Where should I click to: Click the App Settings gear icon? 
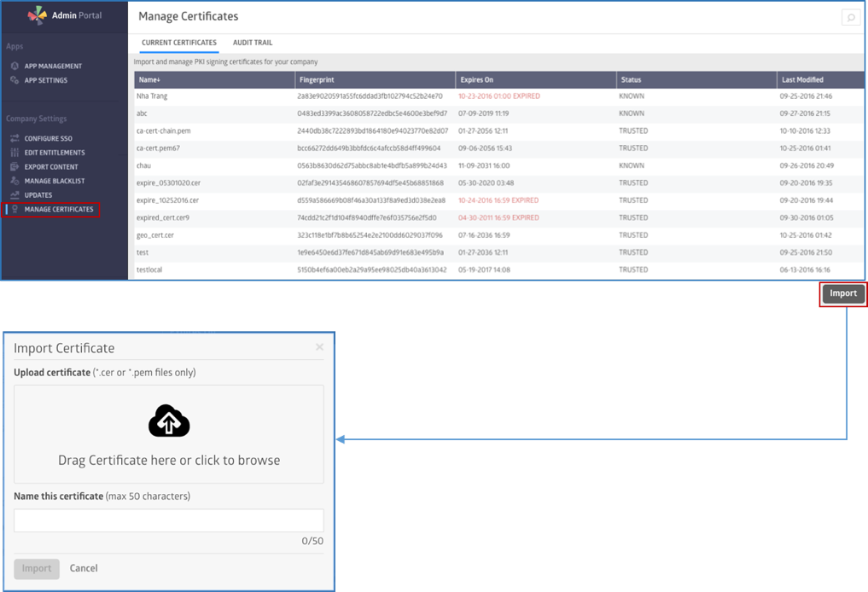[15, 80]
